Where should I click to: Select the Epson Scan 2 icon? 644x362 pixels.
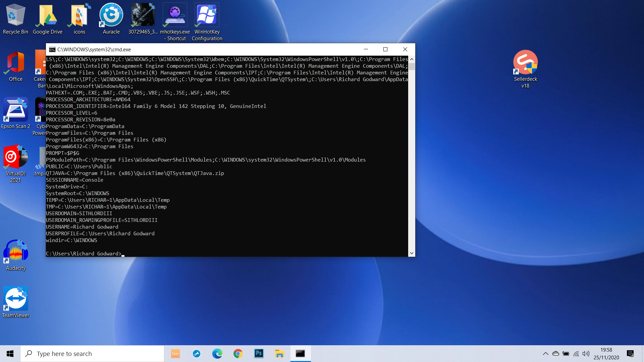tap(15, 113)
